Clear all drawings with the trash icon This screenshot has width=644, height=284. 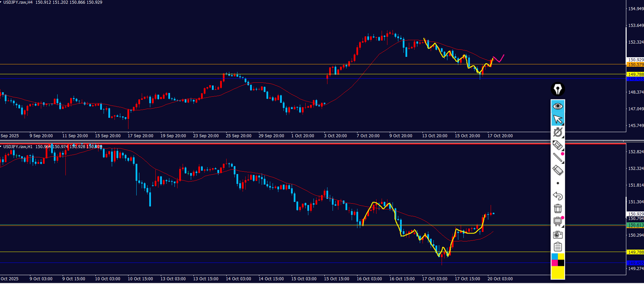click(x=558, y=208)
